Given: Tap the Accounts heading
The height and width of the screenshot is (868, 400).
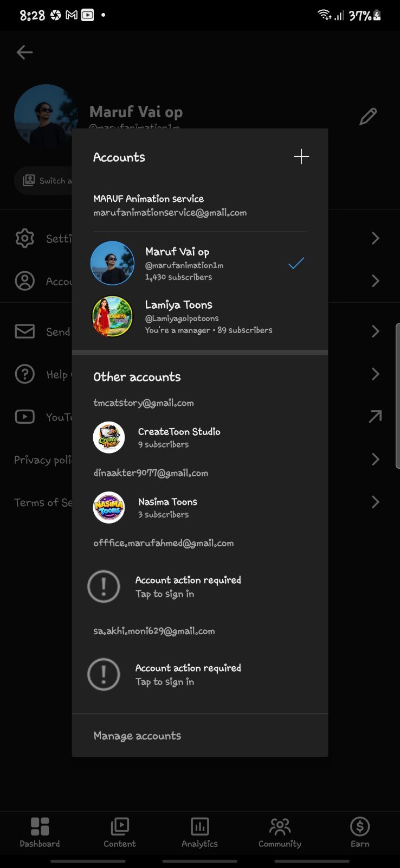Looking at the screenshot, I should coord(119,157).
